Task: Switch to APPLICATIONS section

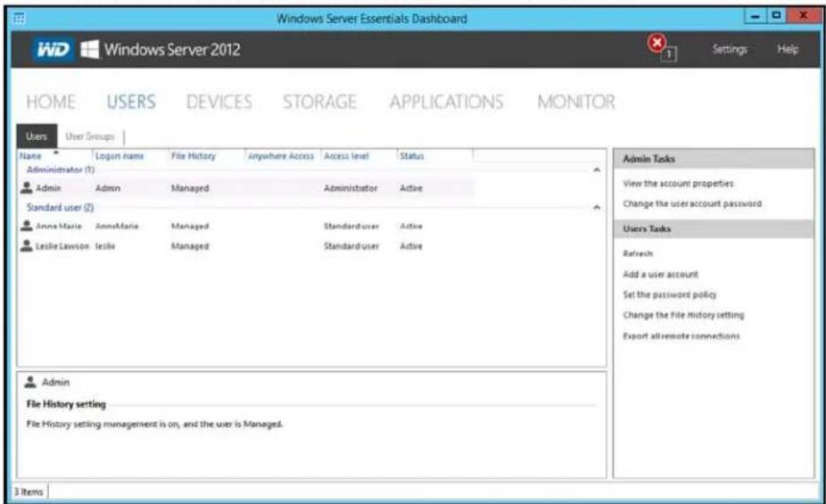Action: point(447,102)
